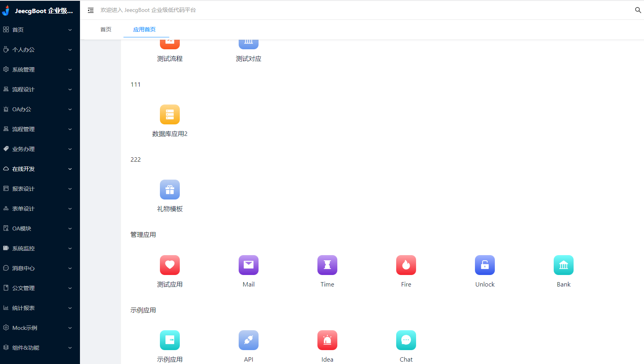
Task: Open the 公文管理 menu item
Action: [40, 288]
